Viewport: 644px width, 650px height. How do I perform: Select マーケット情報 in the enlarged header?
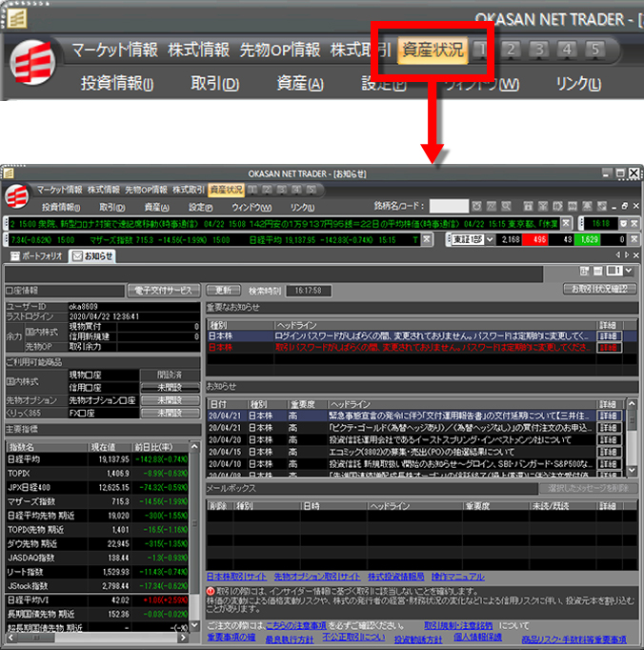click(114, 51)
